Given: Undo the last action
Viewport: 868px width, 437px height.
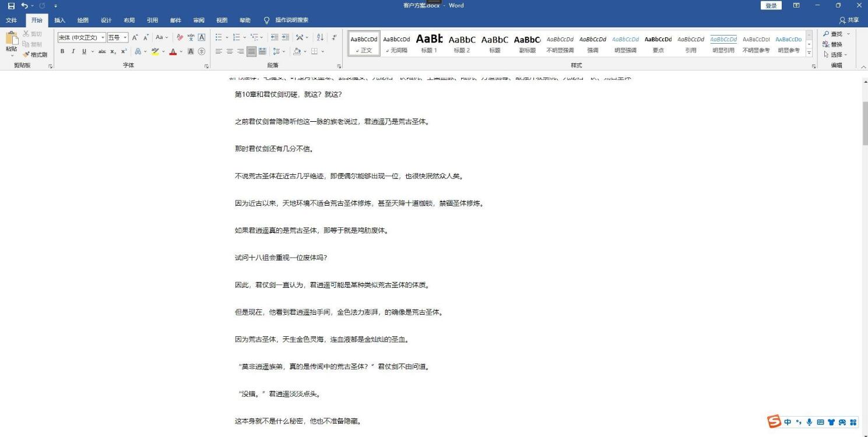Looking at the screenshot, I should [x=24, y=6].
